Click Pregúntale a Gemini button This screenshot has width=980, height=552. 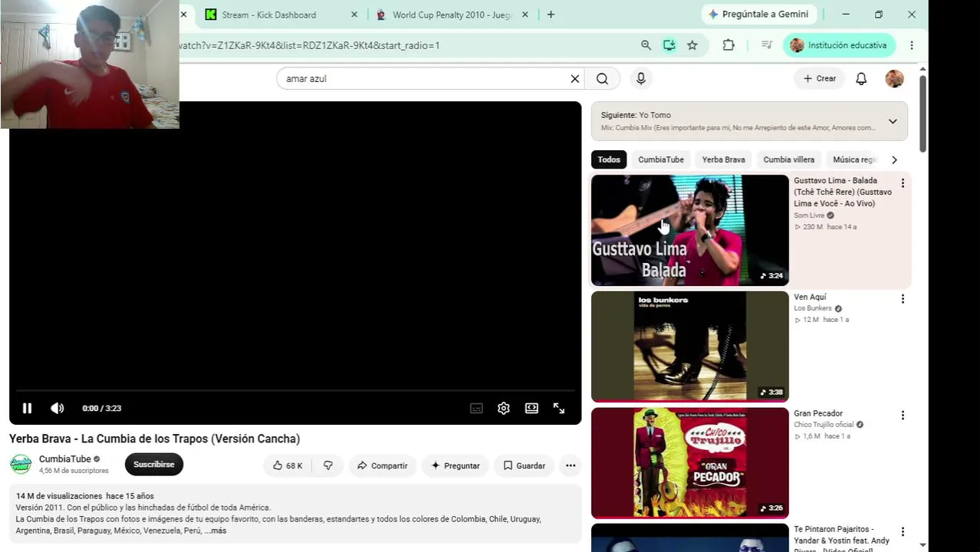point(758,15)
